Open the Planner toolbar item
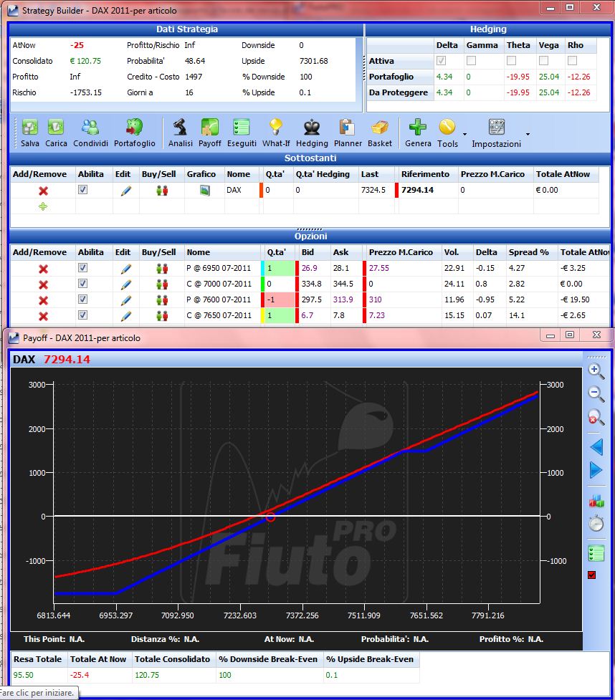 (348, 133)
